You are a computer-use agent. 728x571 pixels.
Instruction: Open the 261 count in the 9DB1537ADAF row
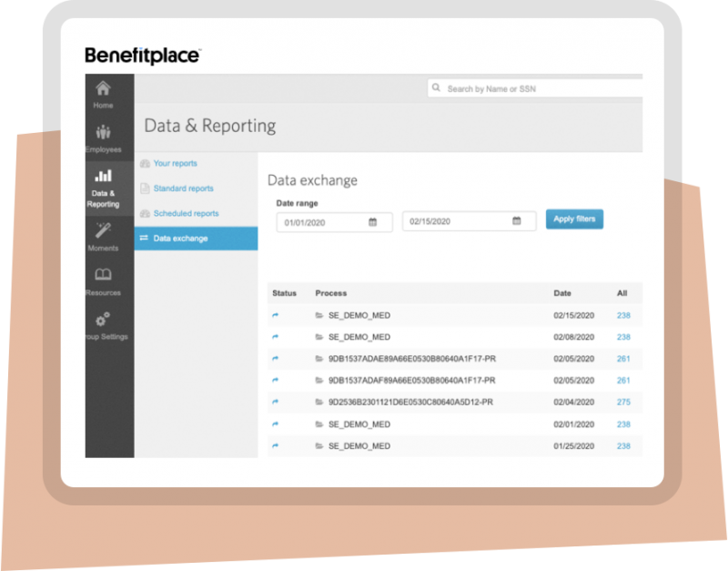623,381
